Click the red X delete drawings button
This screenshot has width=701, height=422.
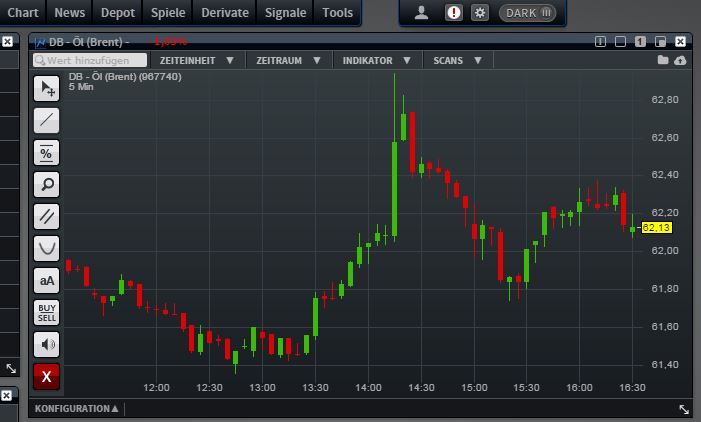click(46, 376)
